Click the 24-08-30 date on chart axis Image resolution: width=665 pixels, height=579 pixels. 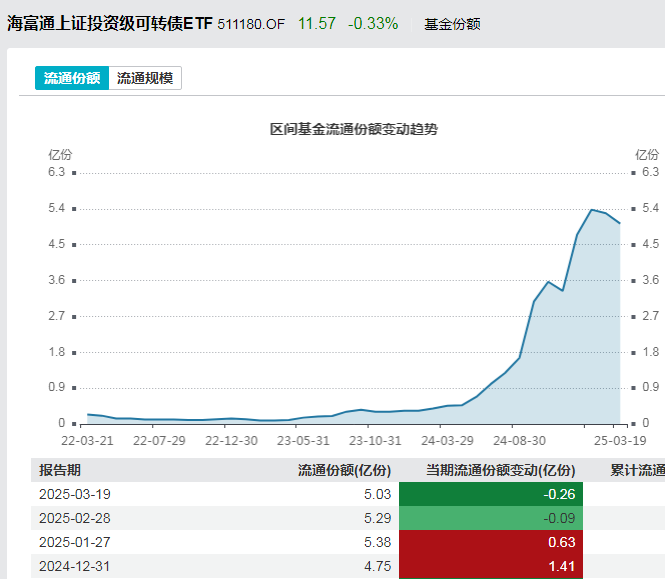[x=519, y=439]
